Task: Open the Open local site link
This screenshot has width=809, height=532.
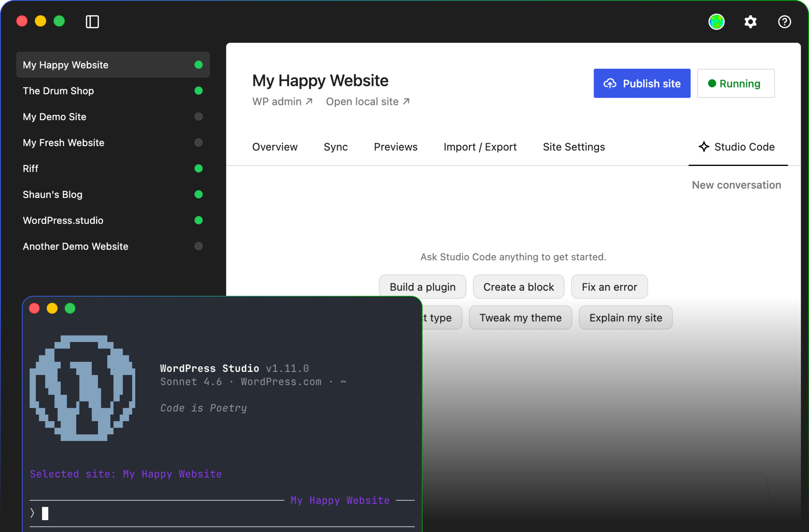Action: click(368, 101)
